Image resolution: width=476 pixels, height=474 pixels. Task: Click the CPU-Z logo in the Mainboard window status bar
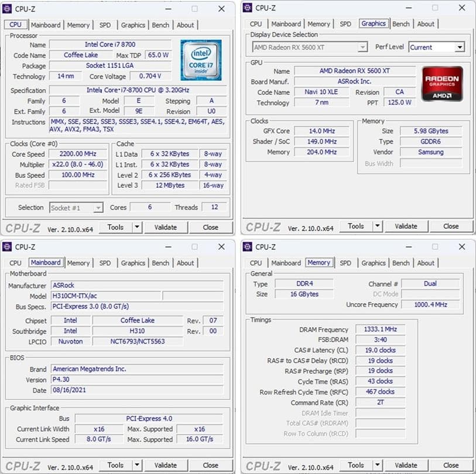click(22, 465)
